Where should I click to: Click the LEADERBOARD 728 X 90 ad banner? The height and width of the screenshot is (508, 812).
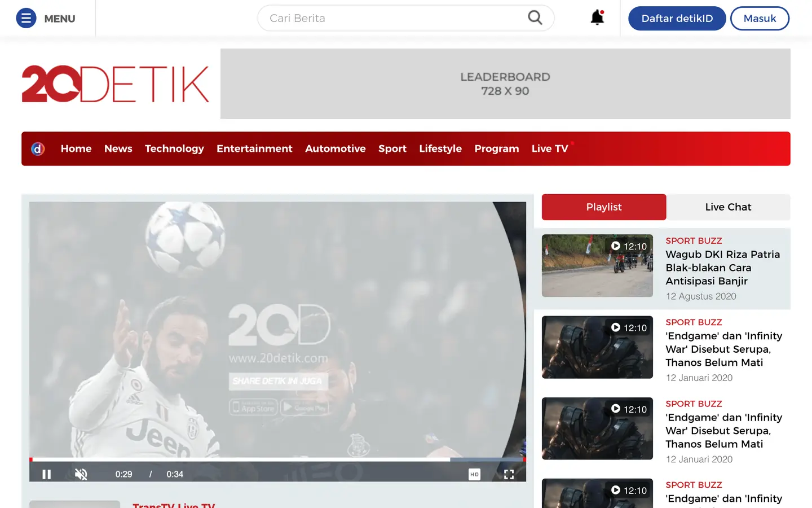click(505, 84)
